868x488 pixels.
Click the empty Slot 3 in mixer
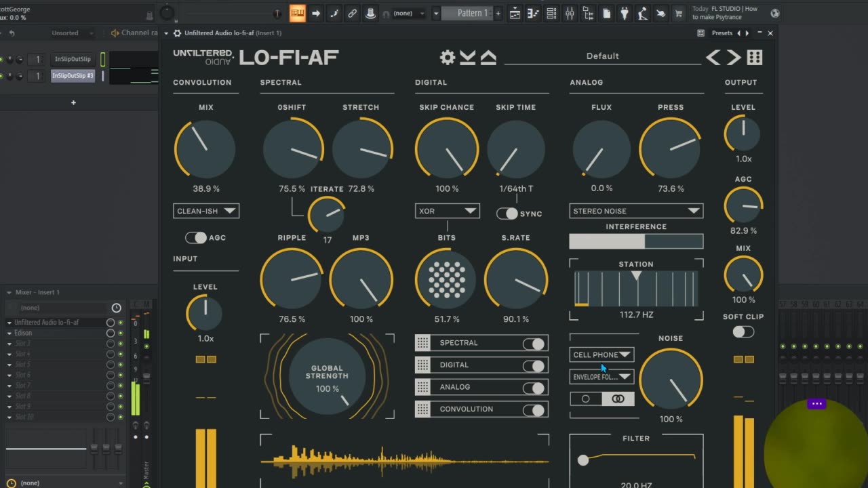pos(56,344)
